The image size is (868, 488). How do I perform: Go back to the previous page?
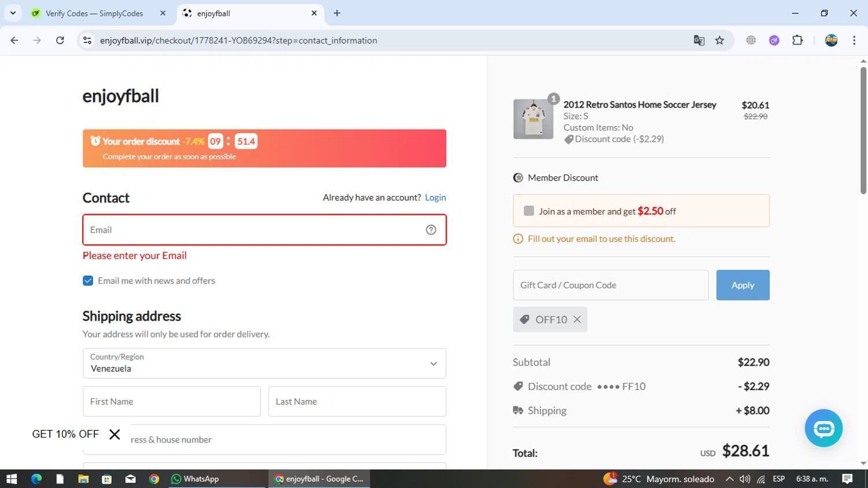click(x=14, y=41)
